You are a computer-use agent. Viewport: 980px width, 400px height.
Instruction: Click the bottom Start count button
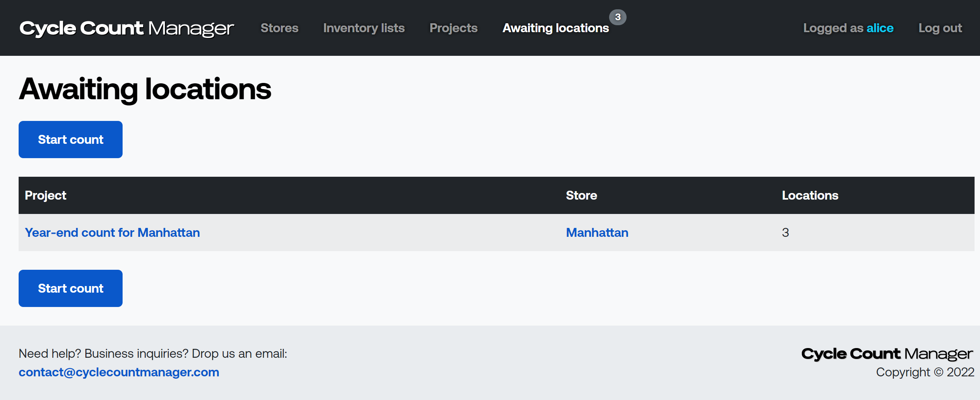71,288
